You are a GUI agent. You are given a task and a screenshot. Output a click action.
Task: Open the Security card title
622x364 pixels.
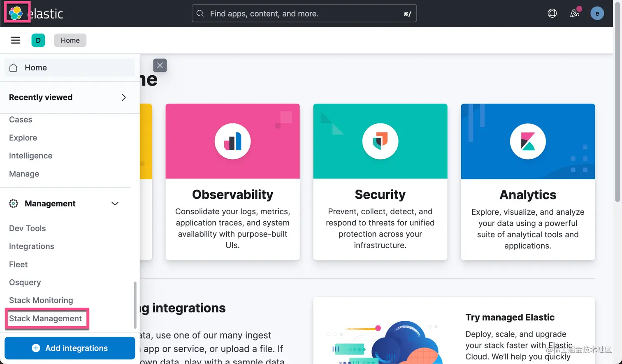point(380,194)
